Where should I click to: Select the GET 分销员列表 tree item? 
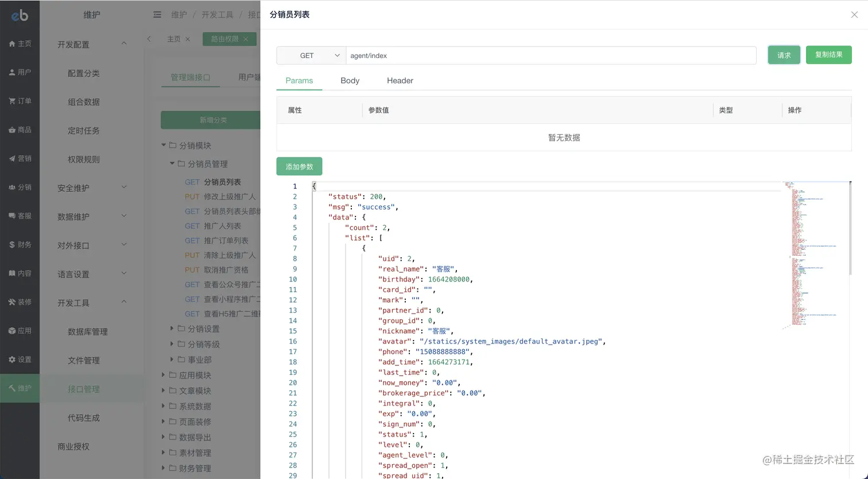click(213, 182)
